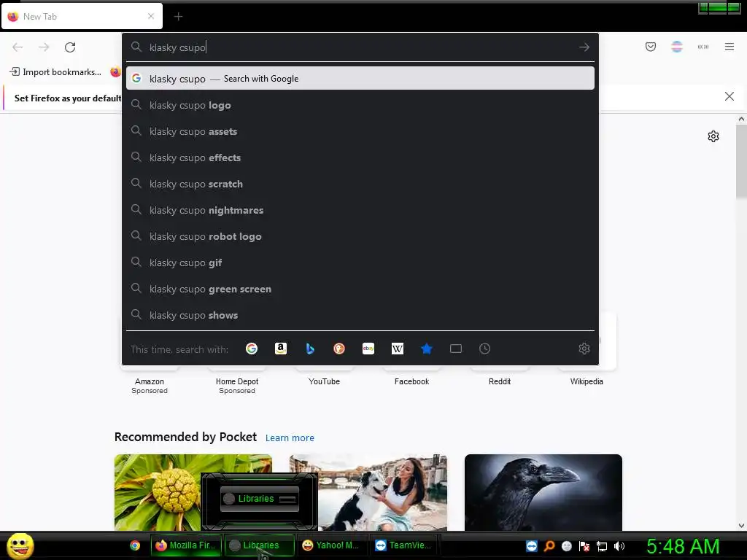
Task: Search history with the clock icon
Action: [x=484, y=349]
